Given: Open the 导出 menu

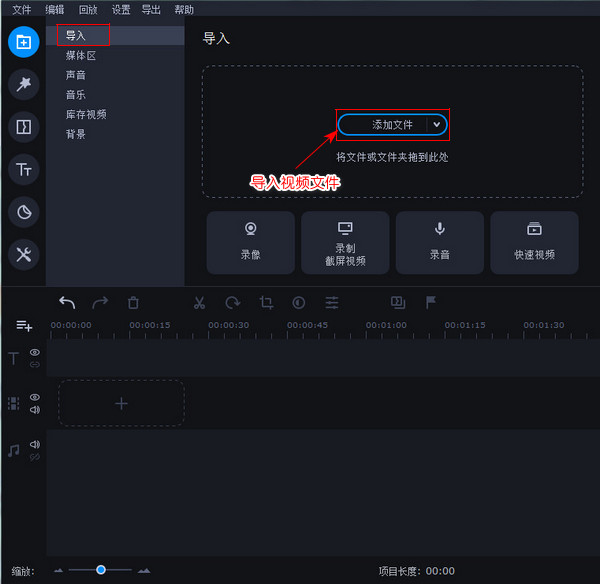Looking at the screenshot, I should (151, 9).
